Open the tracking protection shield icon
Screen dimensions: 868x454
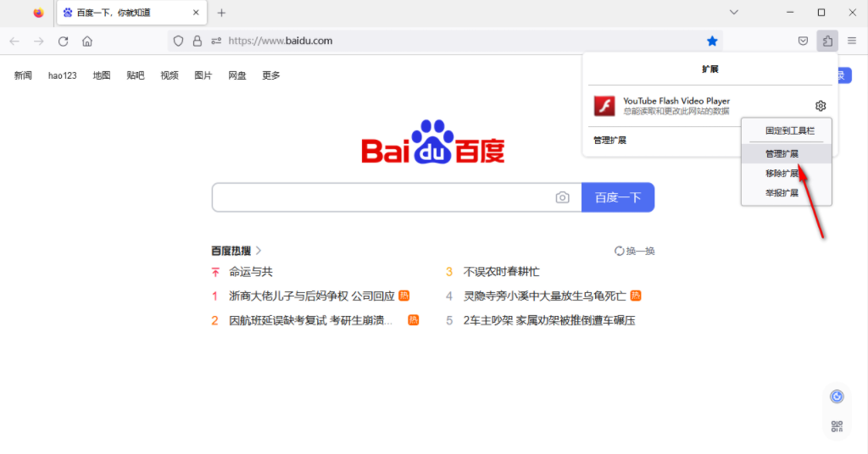[x=178, y=41]
